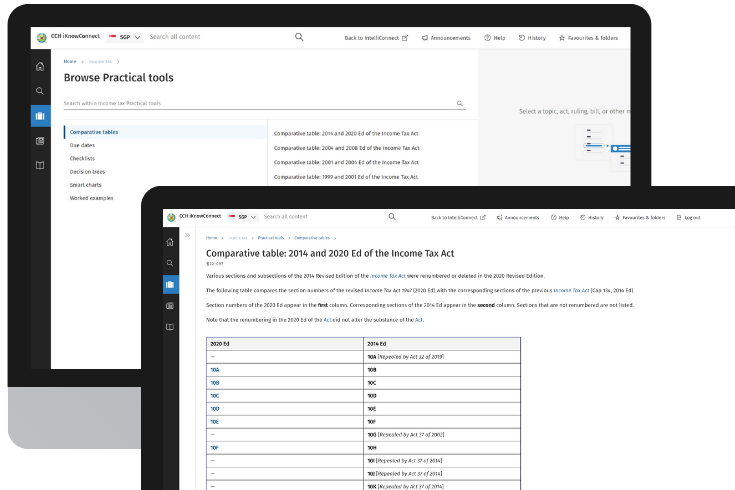Click Practical tools breadcrumb on Comparative table page
Screen dimensions: 735x490
[270, 238]
